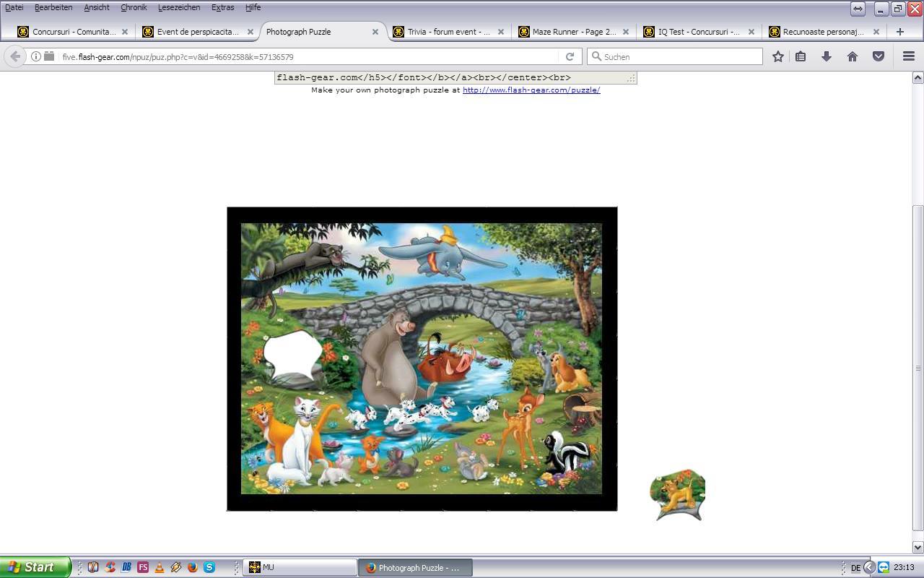Close the Photograph Puzzle tab
The height and width of the screenshot is (578, 924).
pyautogui.click(x=375, y=32)
